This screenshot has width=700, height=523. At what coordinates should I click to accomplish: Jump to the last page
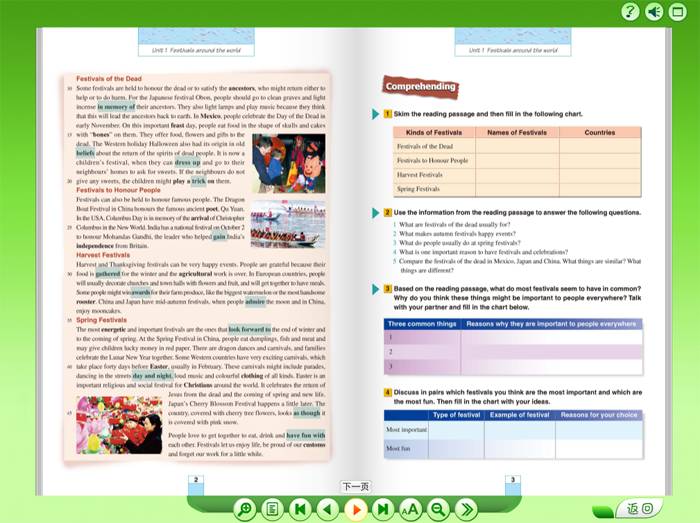pyautogui.click(x=383, y=509)
